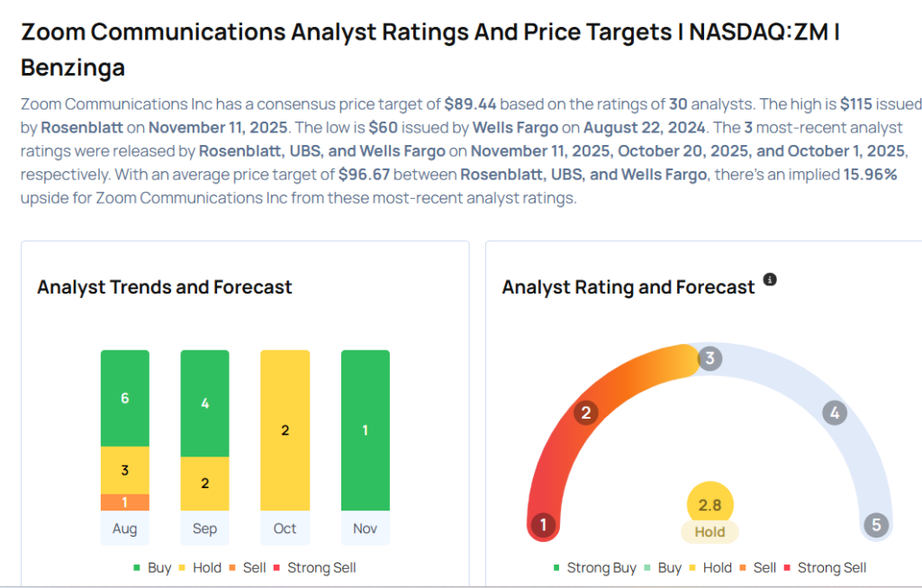Click gauge marker number 4
Screen dimensions: 922x588
(x=835, y=413)
